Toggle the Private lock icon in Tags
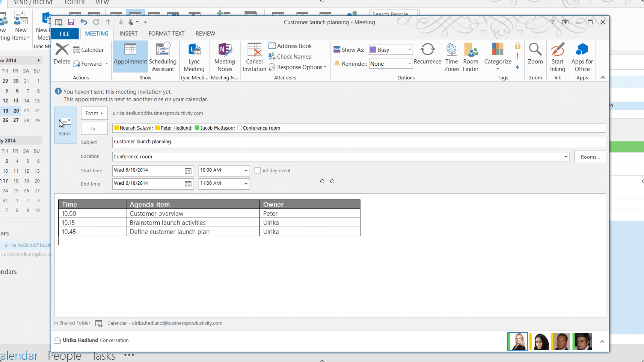Viewport: 644px width, 362px height. [x=518, y=46]
